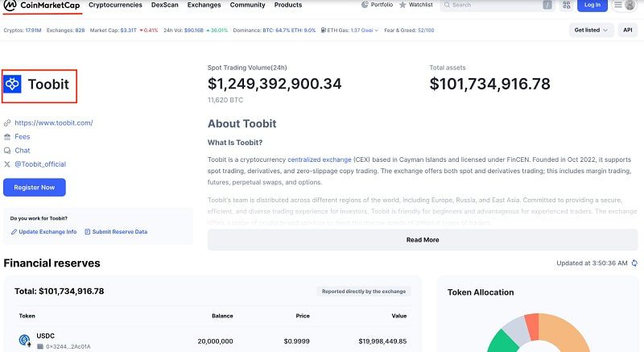644x352 pixels.
Task: Click the Toobit exchange logo icon
Action: click(x=12, y=84)
